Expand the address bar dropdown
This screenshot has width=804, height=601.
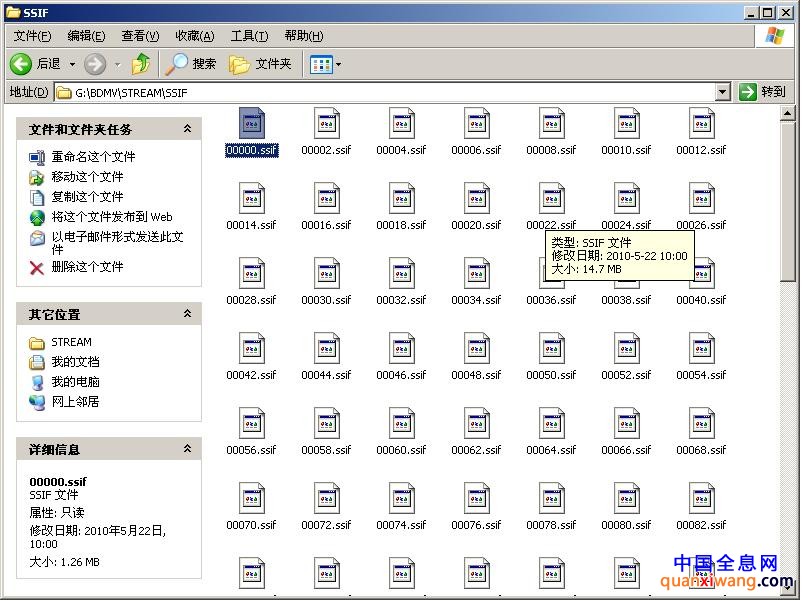click(x=722, y=92)
